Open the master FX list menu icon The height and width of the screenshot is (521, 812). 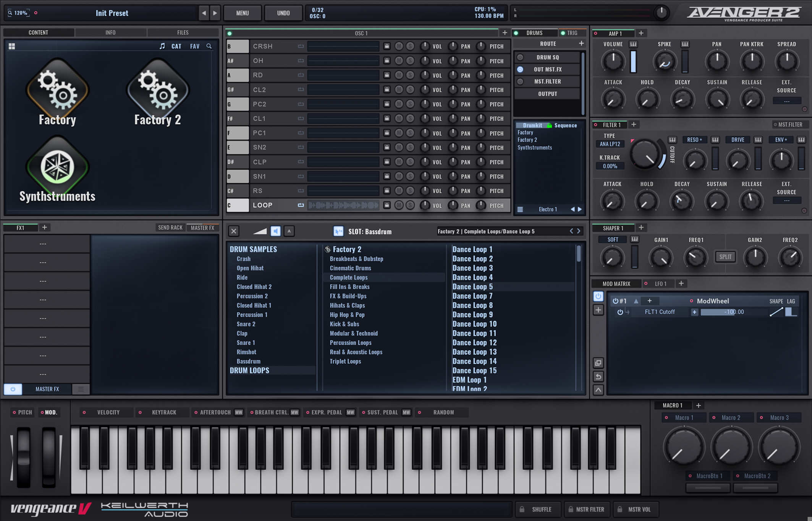(81, 389)
